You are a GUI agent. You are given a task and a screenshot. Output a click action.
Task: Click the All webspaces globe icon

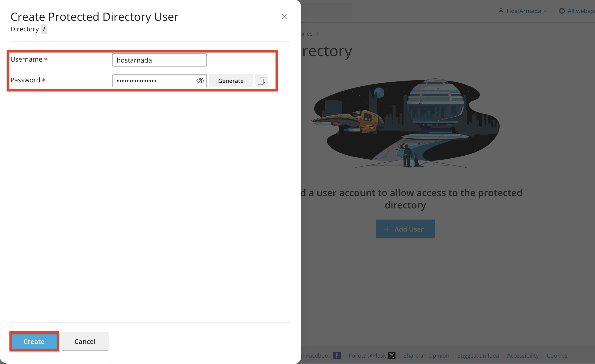[562, 11]
